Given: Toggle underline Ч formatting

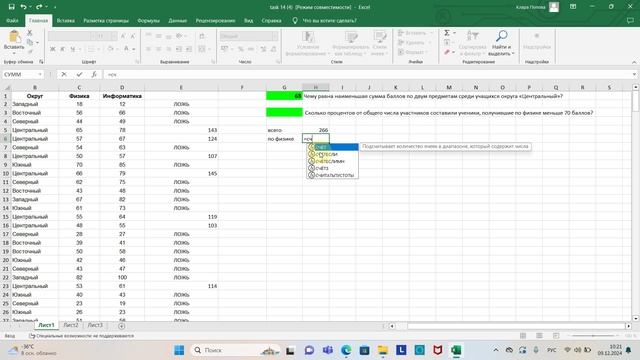Looking at the screenshot, I should pos(73,49).
